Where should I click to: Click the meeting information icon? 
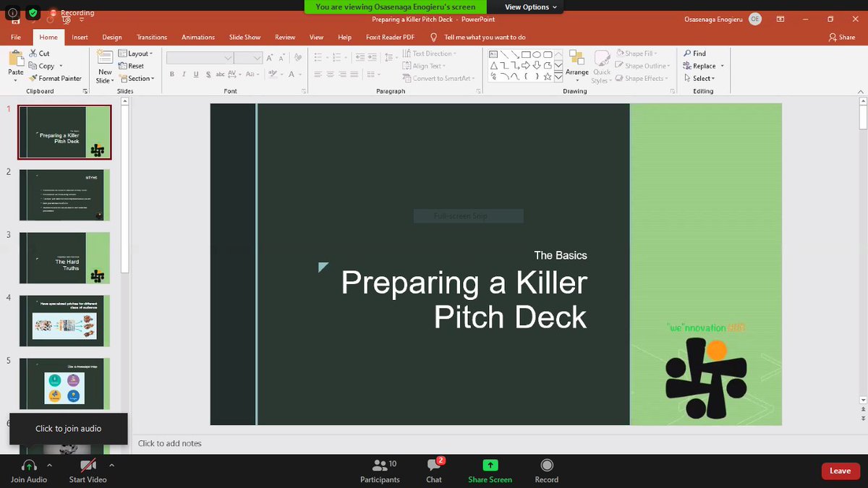point(12,12)
